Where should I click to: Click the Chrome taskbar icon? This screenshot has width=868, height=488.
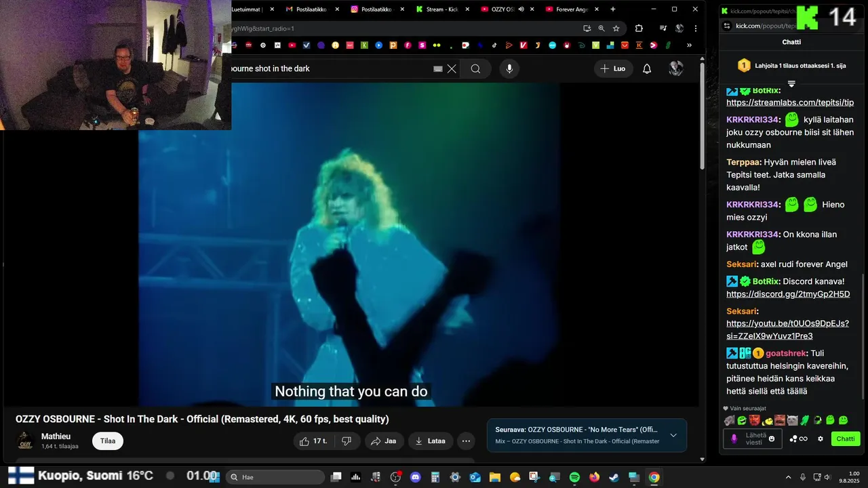[654, 477]
